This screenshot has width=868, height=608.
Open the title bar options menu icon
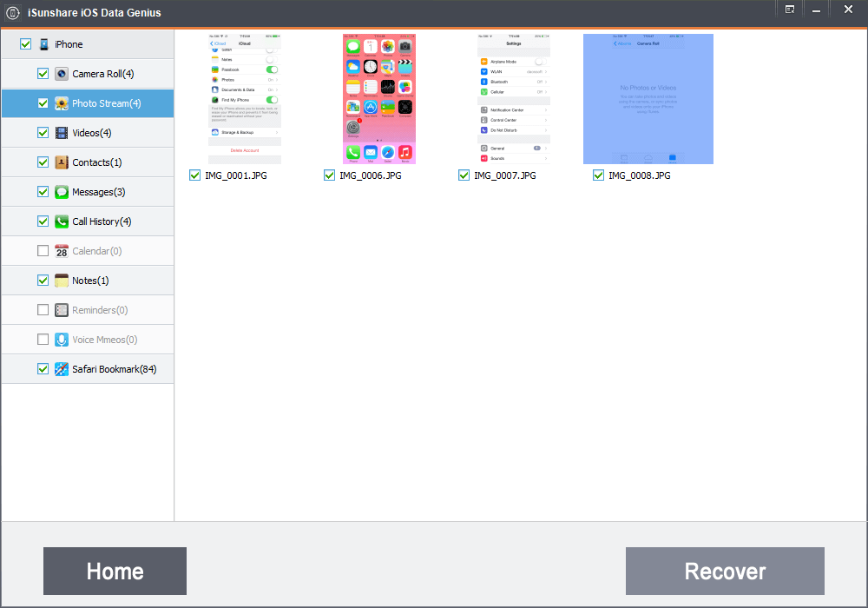pyautogui.click(x=790, y=10)
